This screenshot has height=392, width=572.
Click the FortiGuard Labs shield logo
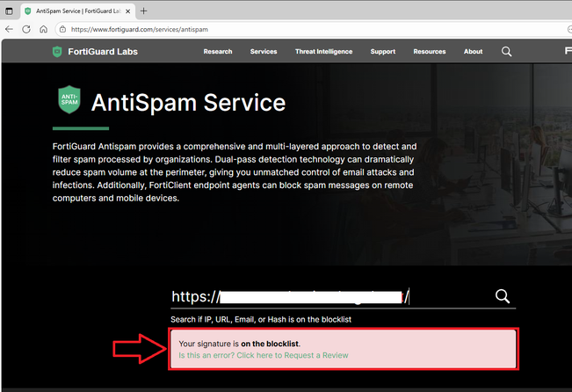coord(57,52)
